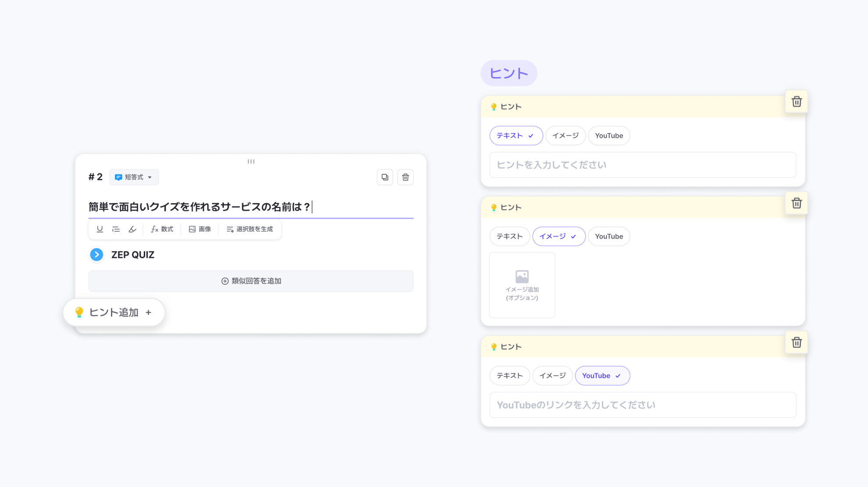Select イメージ type in first hint

565,136
